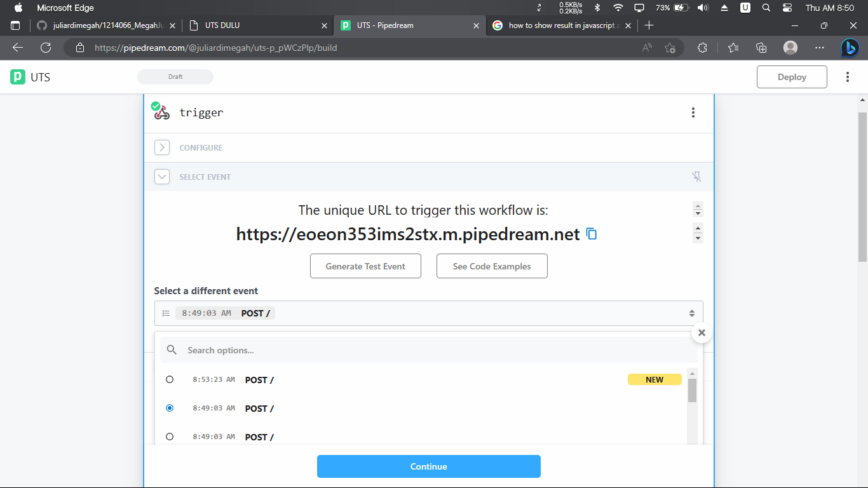The width and height of the screenshot is (868, 488).
Task: Open the browser extensions menu
Action: pyautogui.click(x=702, y=48)
